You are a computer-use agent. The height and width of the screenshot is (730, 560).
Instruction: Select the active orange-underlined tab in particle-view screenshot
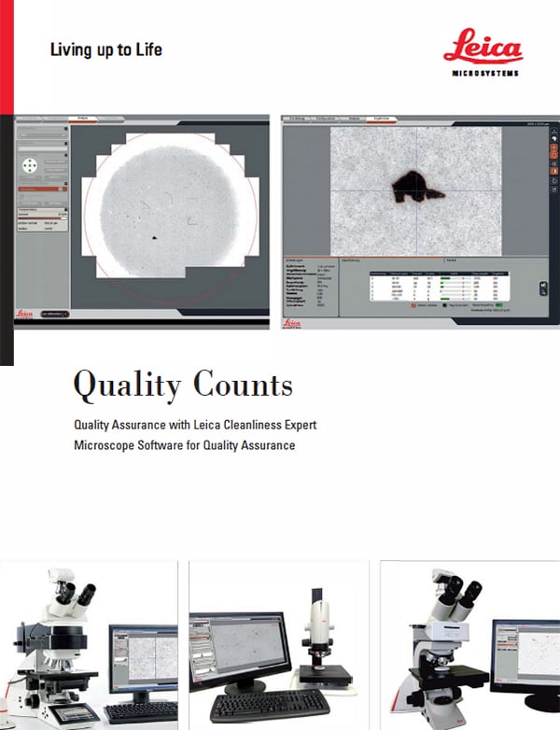[x=382, y=119]
